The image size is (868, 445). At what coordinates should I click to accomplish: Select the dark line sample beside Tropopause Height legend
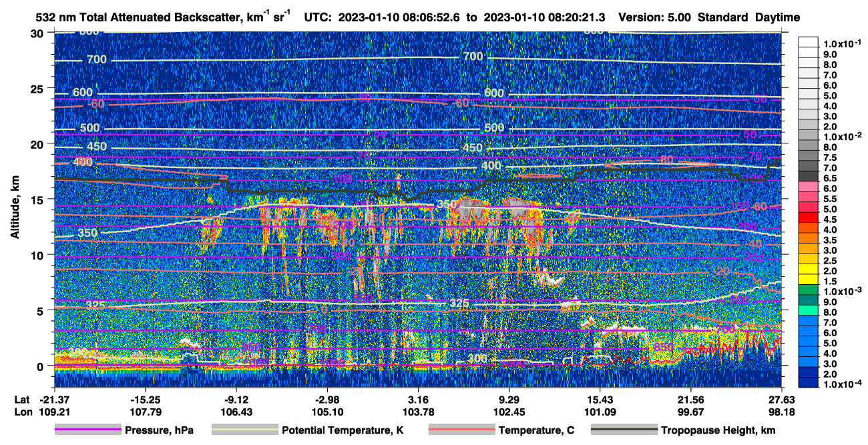(x=624, y=430)
